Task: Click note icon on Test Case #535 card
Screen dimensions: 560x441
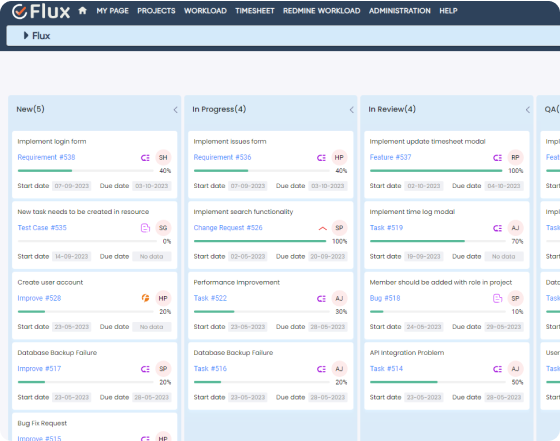Action: pos(145,228)
